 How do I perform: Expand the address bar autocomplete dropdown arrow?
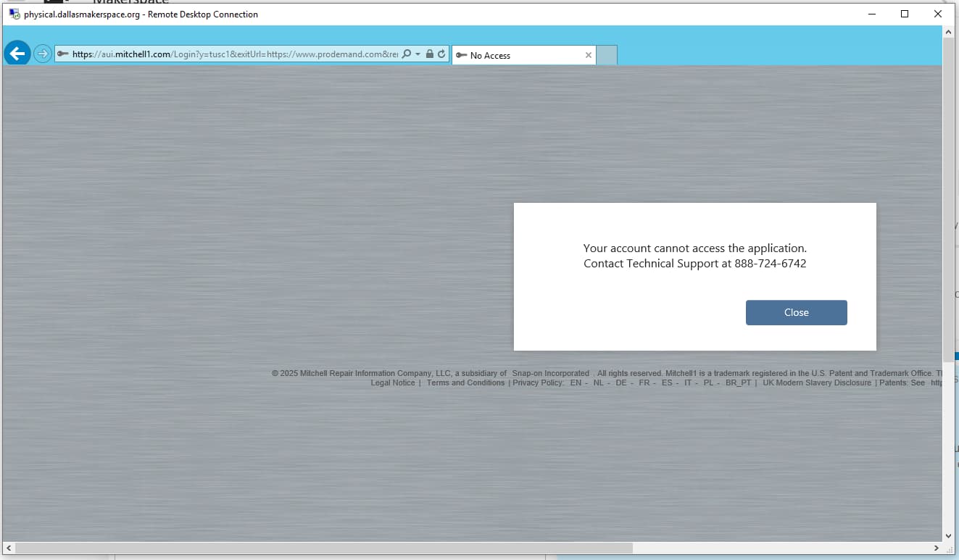tap(418, 54)
